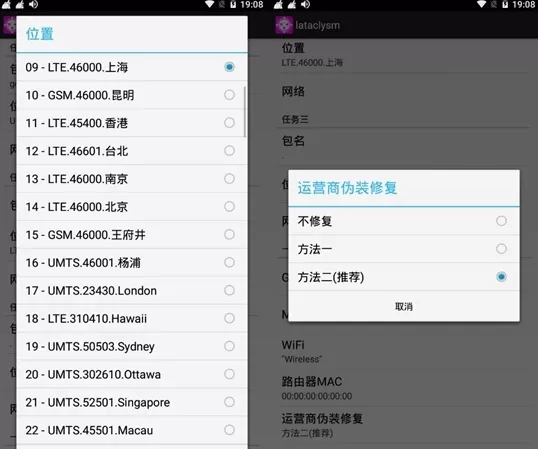538x449 pixels.
Task: Click the volume icon in right status bar
Action: click(x=305, y=4)
